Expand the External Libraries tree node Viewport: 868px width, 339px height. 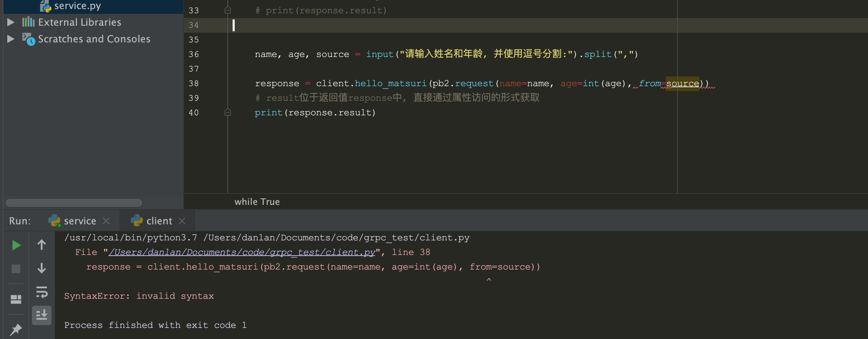click(11, 22)
